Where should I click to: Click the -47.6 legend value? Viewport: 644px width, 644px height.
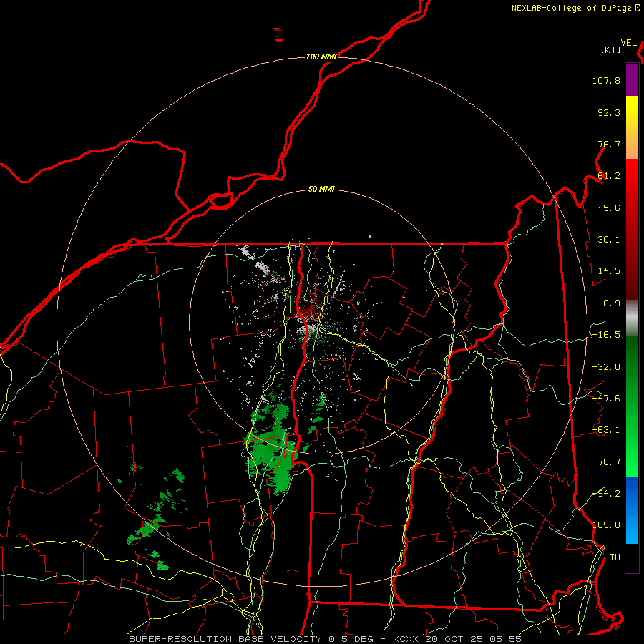point(606,399)
